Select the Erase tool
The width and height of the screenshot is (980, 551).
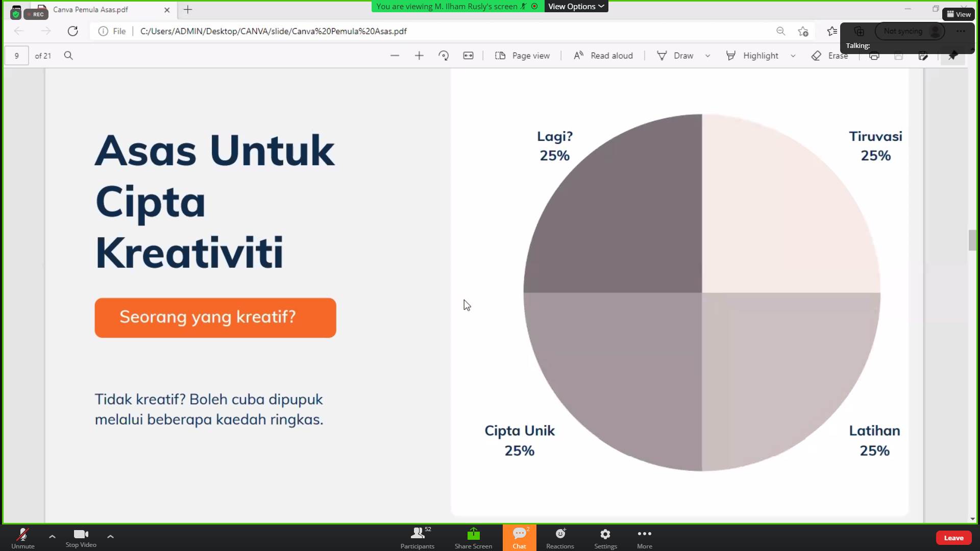[829, 56]
